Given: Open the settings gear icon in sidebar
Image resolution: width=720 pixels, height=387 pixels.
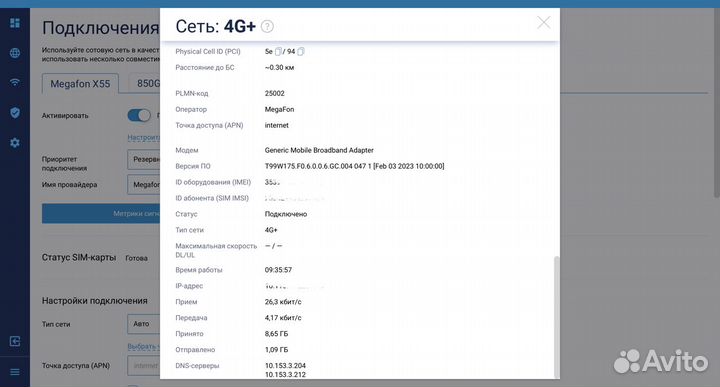Looking at the screenshot, I should pos(15,143).
